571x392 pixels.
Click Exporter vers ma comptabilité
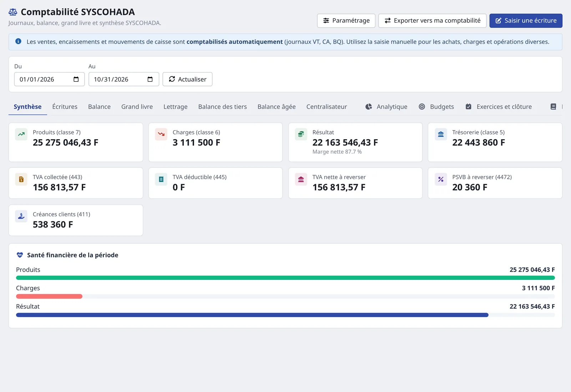pos(433,21)
